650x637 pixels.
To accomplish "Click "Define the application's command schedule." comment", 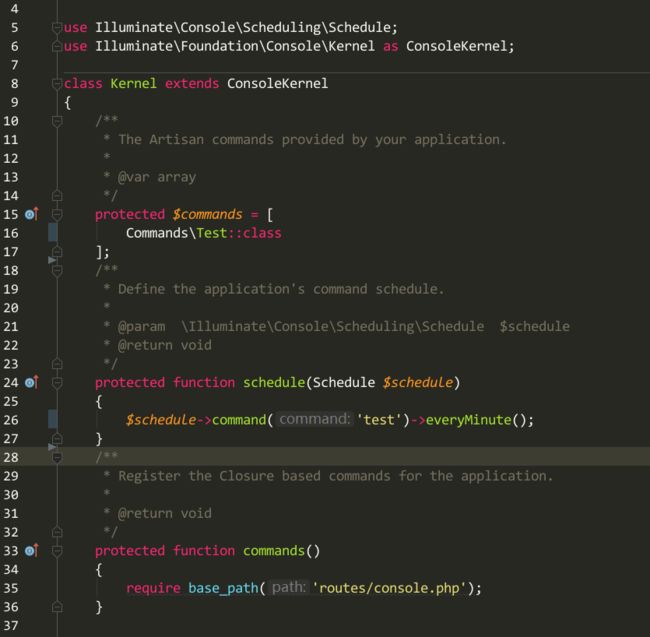I will [281, 289].
